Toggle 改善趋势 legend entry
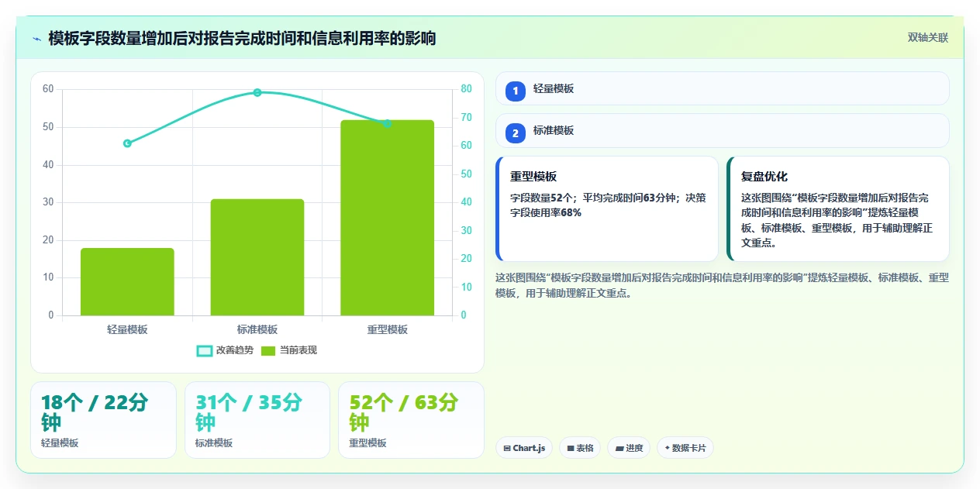The width and height of the screenshot is (980, 489). tap(226, 350)
